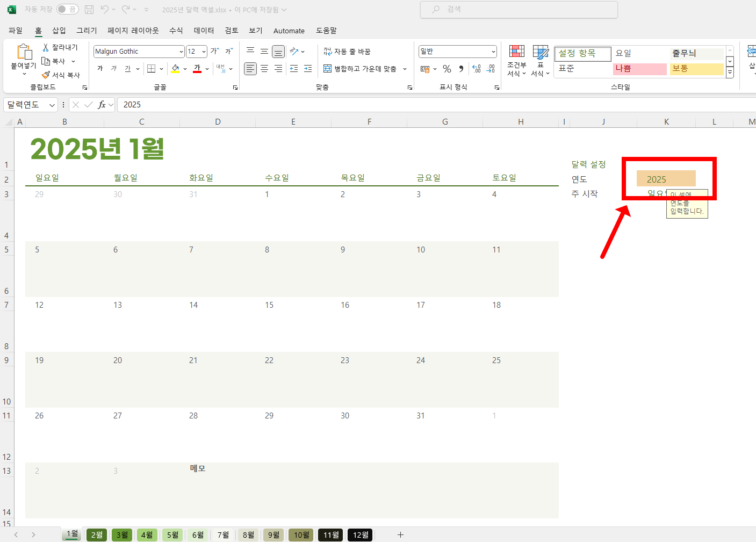The width and height of the screenshot is (756, 542).
Task: Open Alignment settings dialog launcher
Action: click(410, 87)
